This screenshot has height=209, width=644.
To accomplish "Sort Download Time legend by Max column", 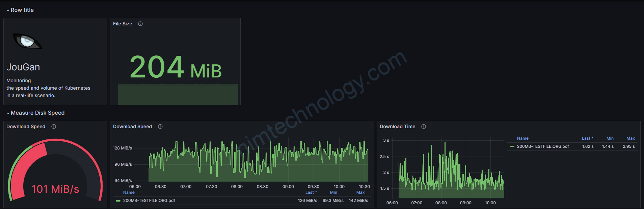I will tap(630, 138).
